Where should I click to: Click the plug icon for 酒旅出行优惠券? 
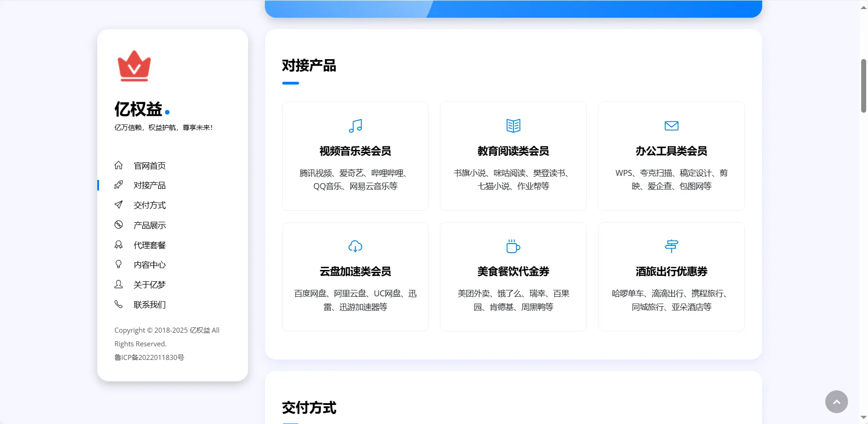[671, 246]
